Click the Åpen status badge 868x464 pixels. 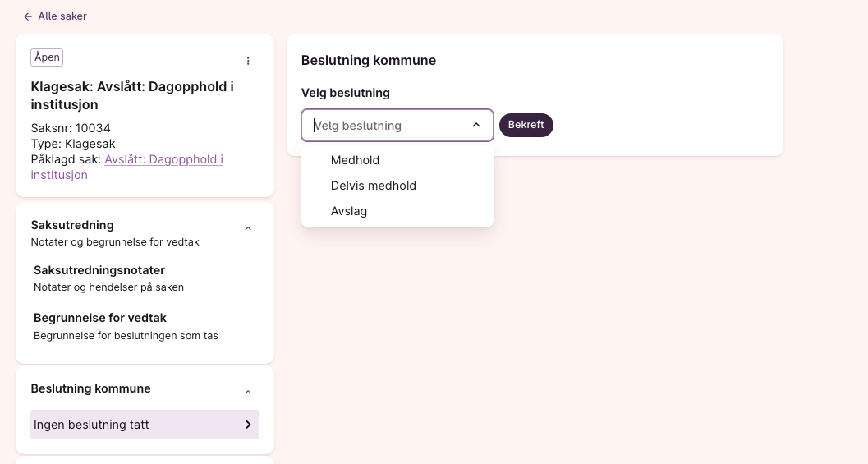[47, 57]
